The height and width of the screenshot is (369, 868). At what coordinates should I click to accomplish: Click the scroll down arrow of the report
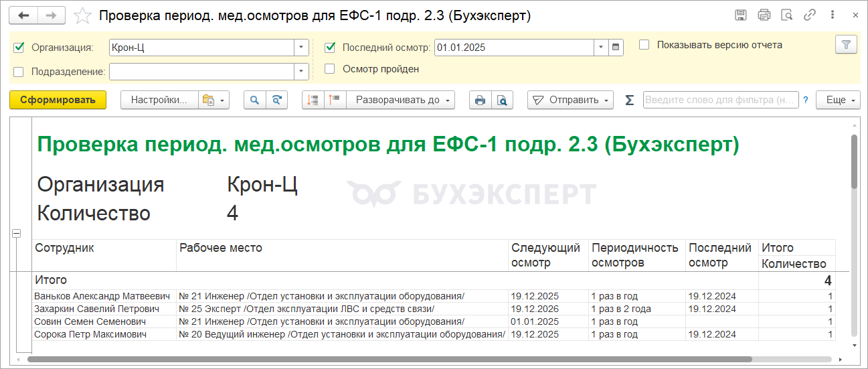click(854, 346)
